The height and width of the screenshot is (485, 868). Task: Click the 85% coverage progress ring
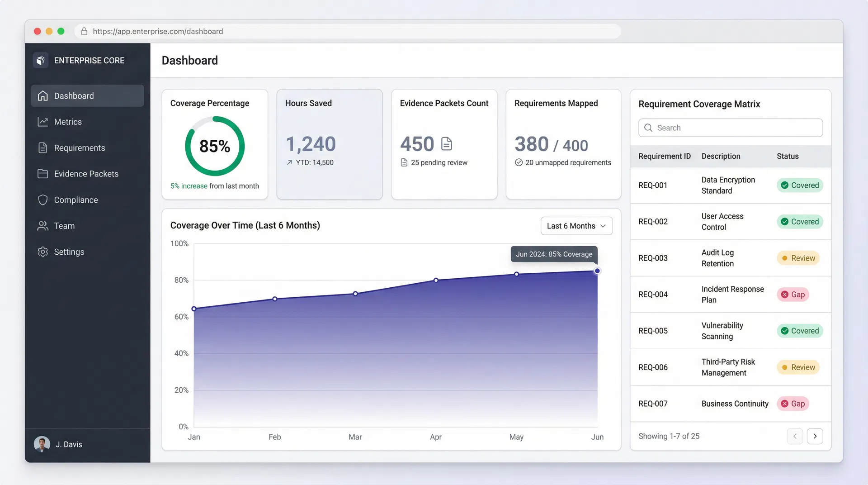tap(215, 146)
